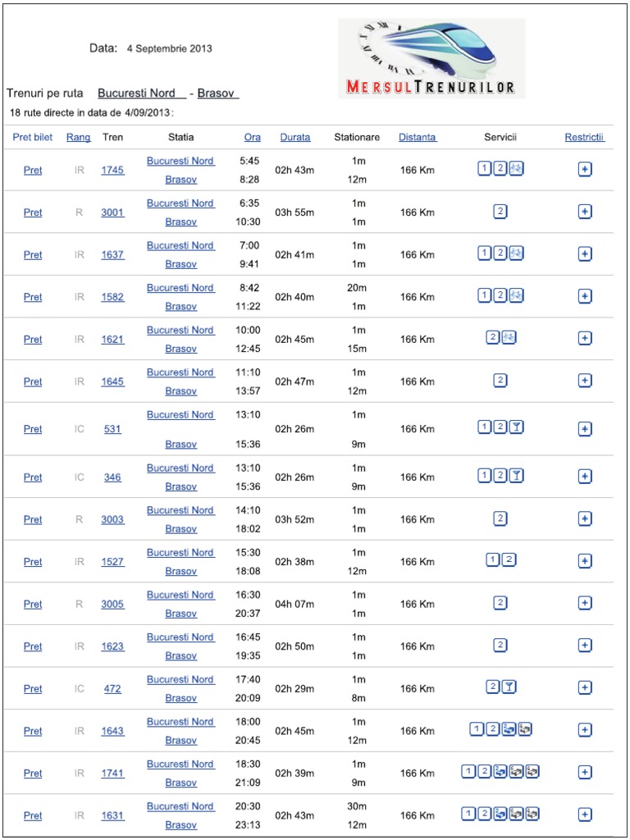Image resolution: width=630 pixels, height=840 pixels.
Task: Click the bicycle icon for train 1621
Action: (509, 338)
